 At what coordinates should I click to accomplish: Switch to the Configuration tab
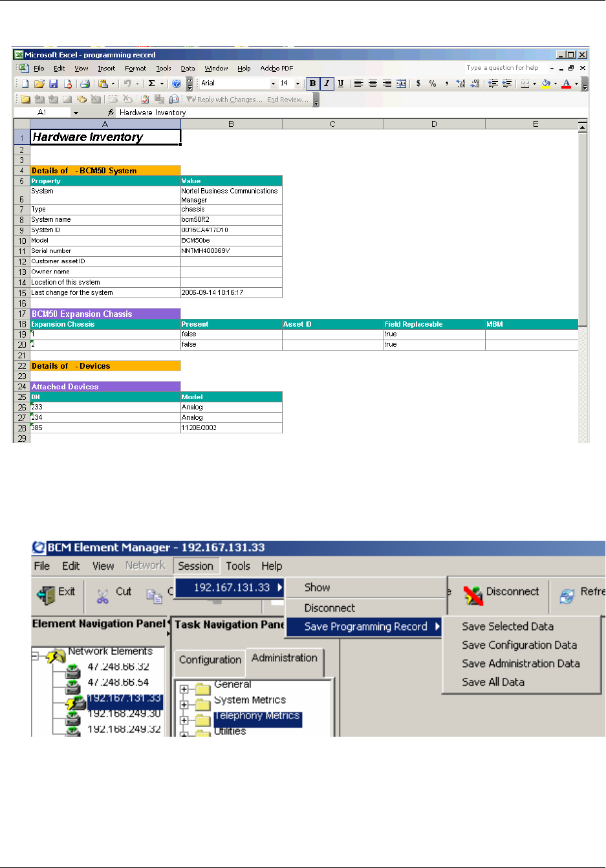point(210,660)
